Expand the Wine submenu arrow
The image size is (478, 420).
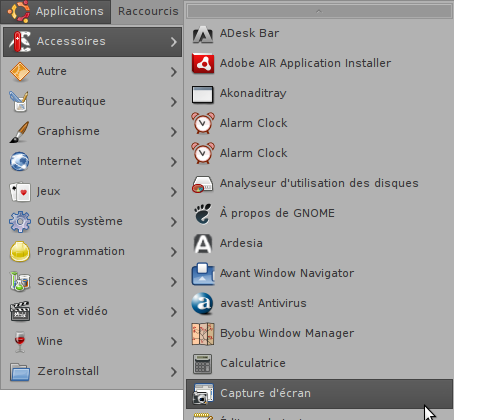(x=173, y=342)
